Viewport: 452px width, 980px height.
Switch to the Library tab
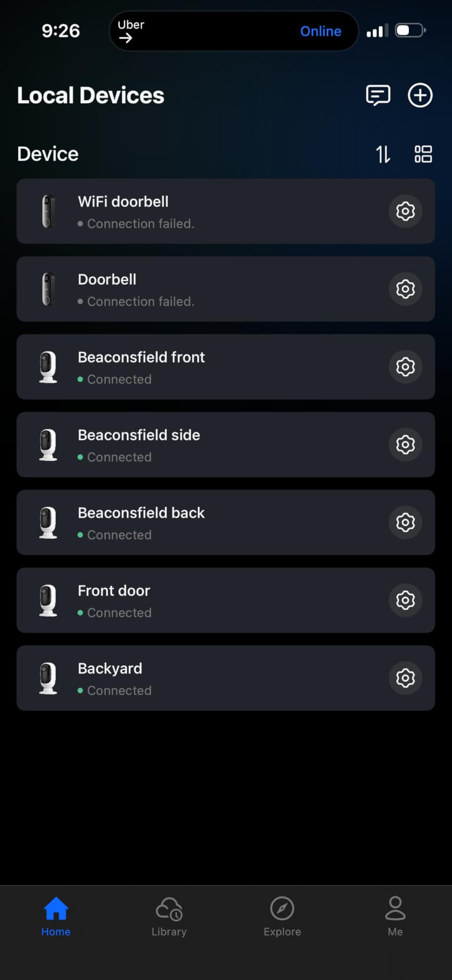click(169, 916)
